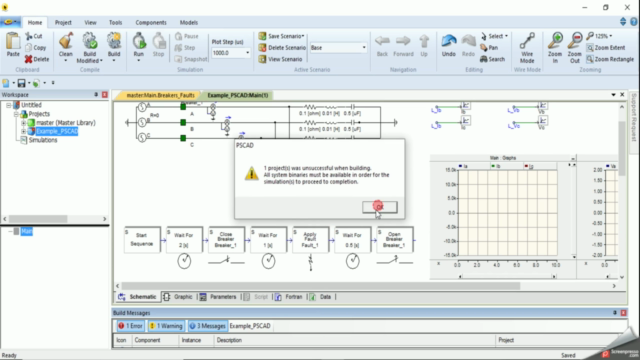640x360 pixels.
Task: Switch to master:Main.Breakers_Faults tab
Action: click(x=160, y=95)
